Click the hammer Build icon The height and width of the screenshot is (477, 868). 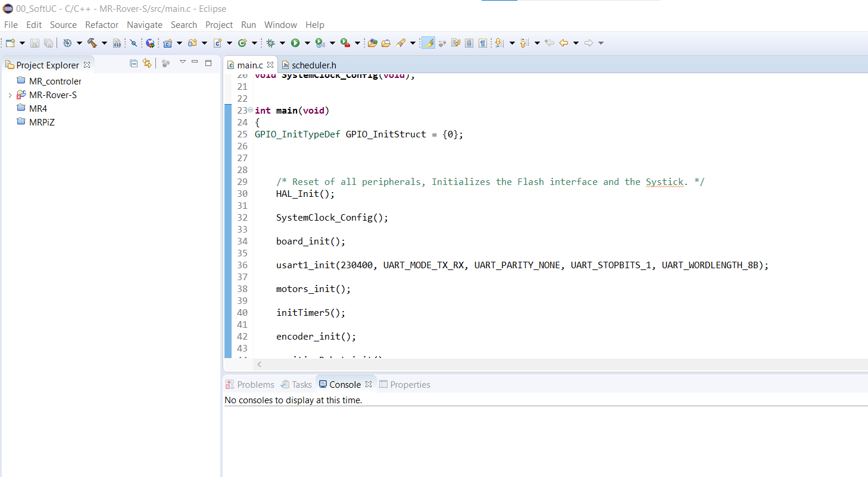(92, 43)
